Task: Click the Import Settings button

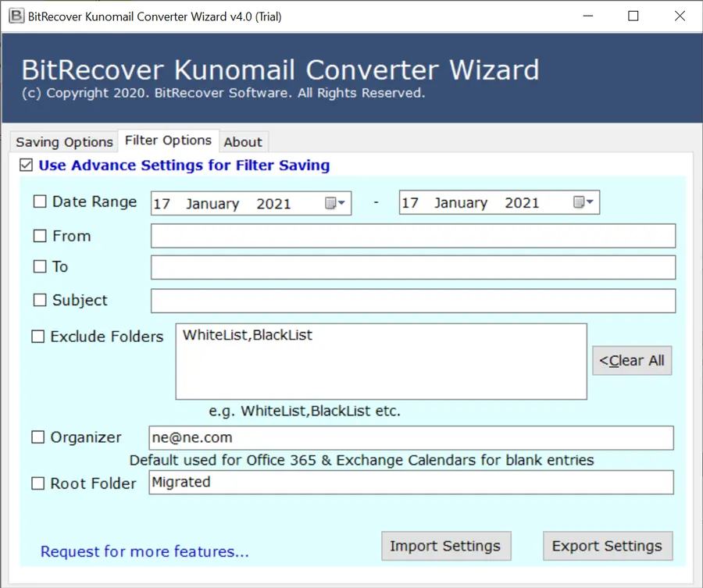Action: (446, 546)
